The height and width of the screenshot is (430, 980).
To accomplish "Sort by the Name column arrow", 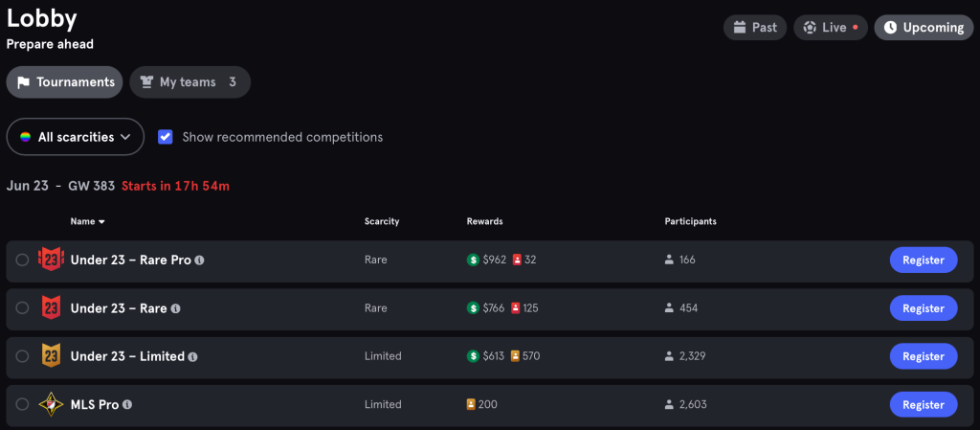I will click(x=101, y=222).
